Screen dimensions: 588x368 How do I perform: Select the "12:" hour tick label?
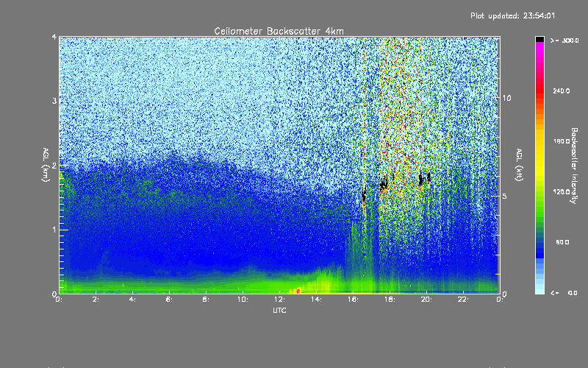[x=279, y=300]
